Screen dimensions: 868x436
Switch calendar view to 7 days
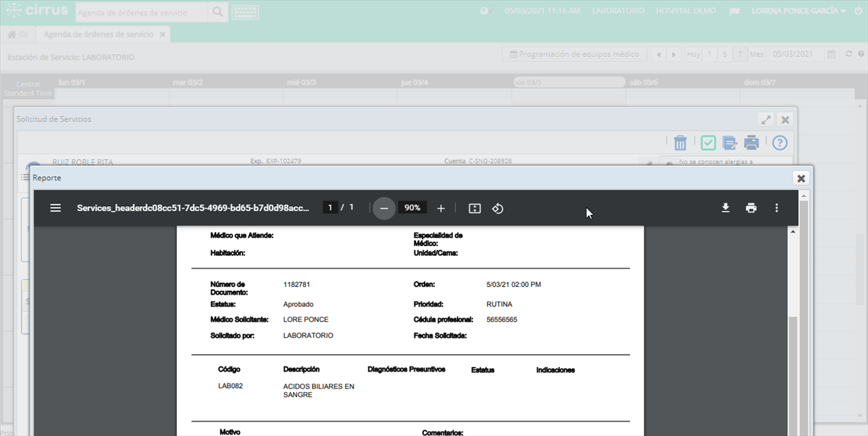(x=740, y=54)
